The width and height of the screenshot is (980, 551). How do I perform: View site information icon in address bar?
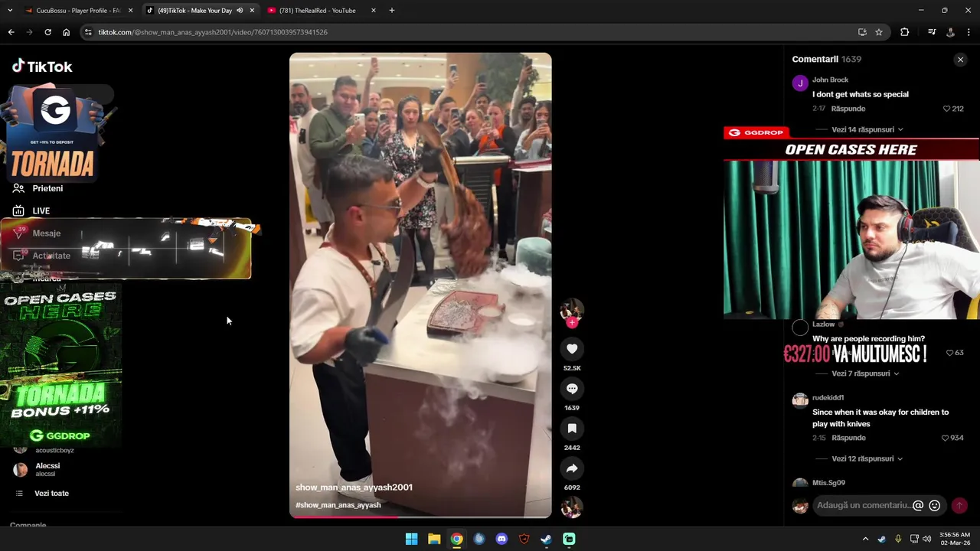(88, 32)
